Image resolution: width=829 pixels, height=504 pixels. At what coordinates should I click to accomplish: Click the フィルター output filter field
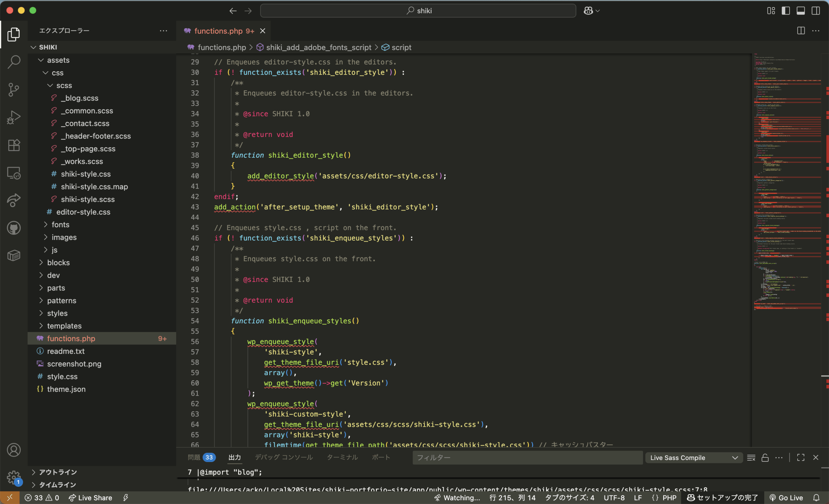527,458
